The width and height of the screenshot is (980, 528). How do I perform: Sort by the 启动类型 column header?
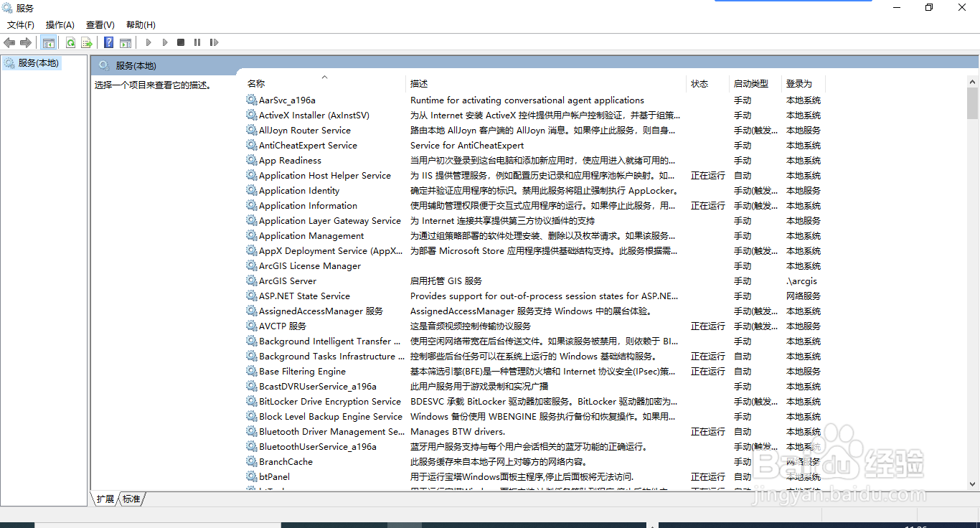pyautogui.click(x=755, y=84)
